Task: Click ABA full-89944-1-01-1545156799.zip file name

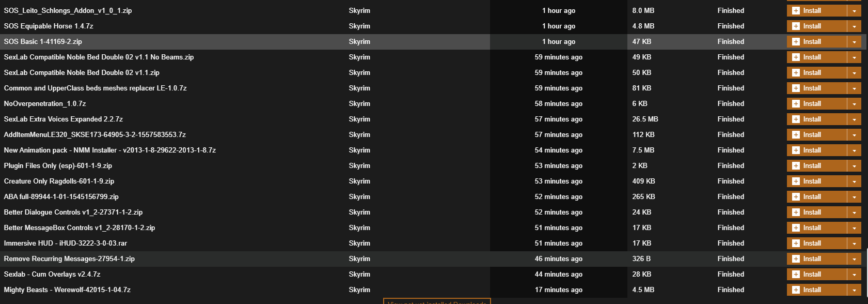Action: 61,196
